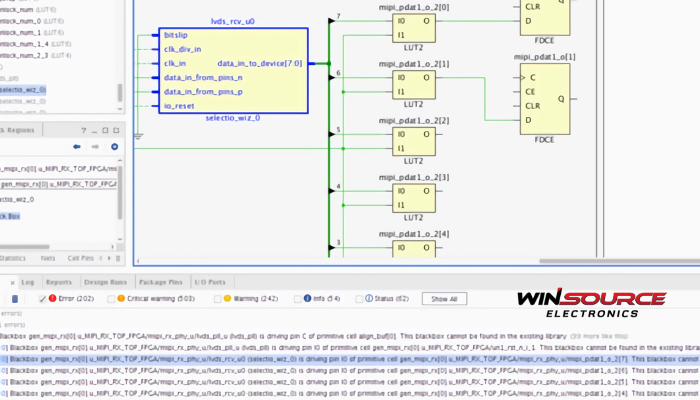Click the delete messages trash icon
Viewport: 700px width, 400px height.
coord(13,298)
